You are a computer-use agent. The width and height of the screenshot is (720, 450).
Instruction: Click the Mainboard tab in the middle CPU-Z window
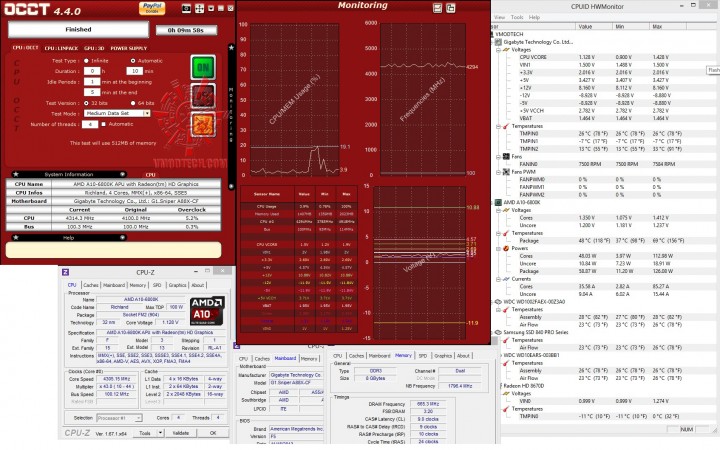click(x=285, y=358)
